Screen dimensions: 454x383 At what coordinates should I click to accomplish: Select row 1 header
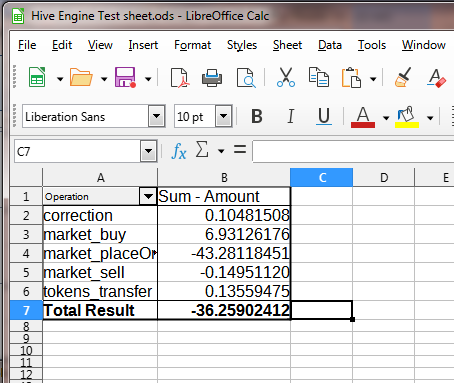click(26, 196)
